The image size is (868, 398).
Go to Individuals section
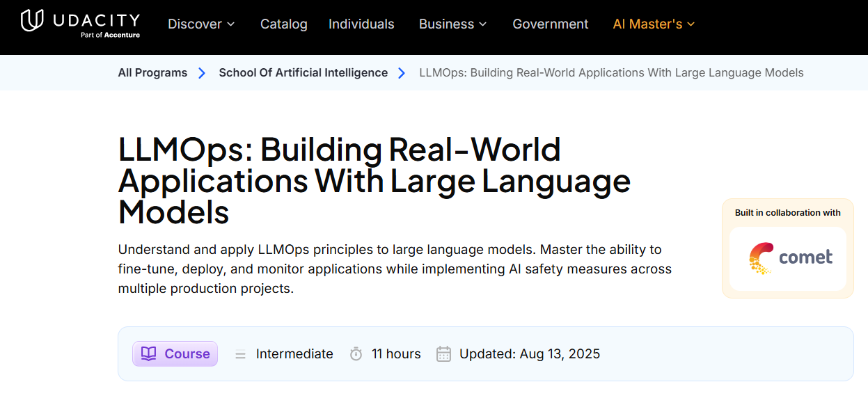click(361, 24)
